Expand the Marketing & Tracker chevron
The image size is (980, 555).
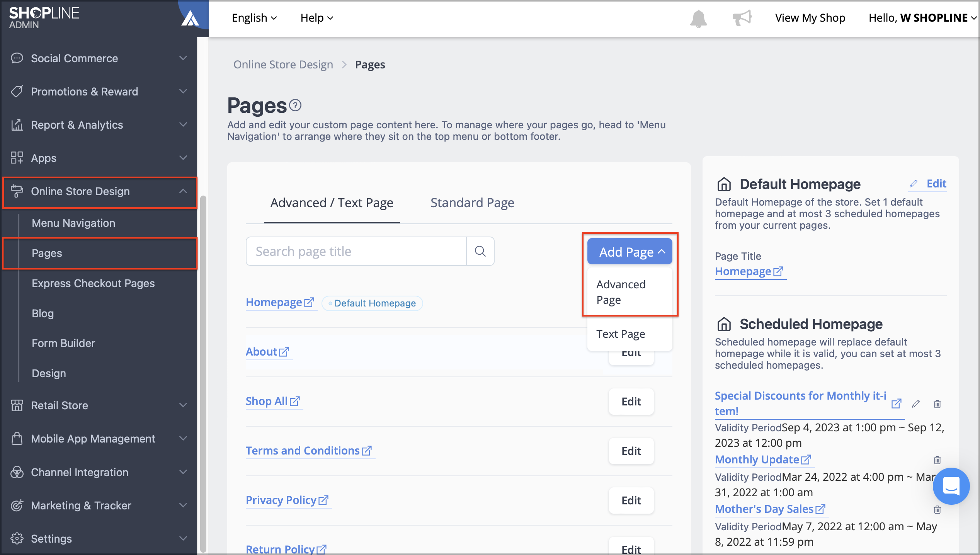pos(183,505)
